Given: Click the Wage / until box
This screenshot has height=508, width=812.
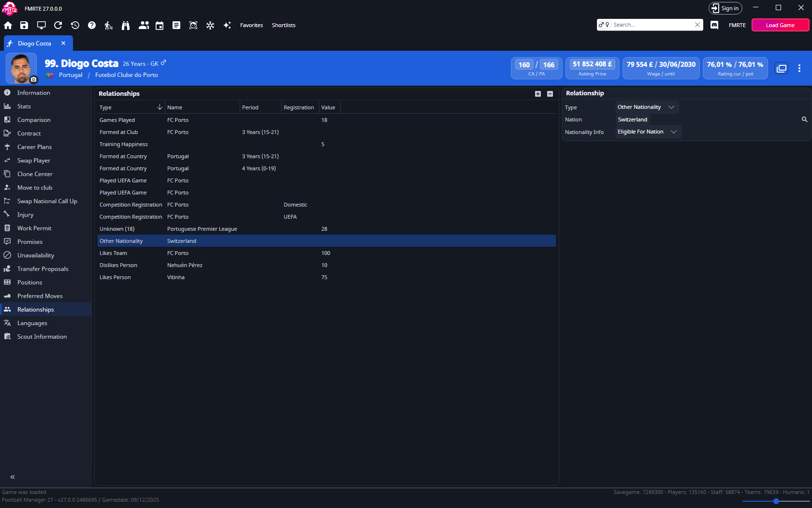Looking at the screenshot, I should coord(661,68).
